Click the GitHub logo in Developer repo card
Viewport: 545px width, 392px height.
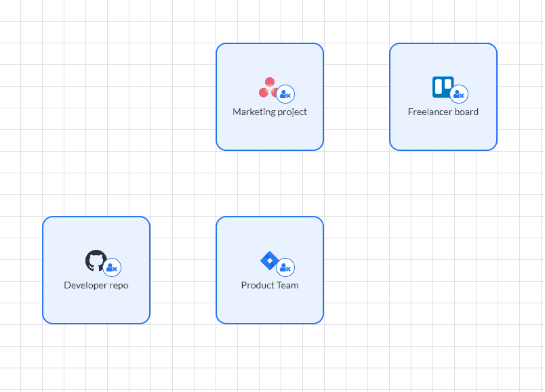click(96, 261)
